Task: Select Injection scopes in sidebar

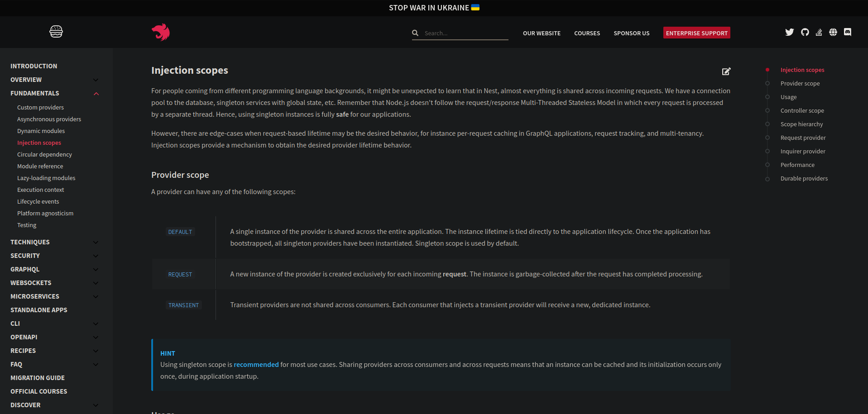Action: [39, 143]
